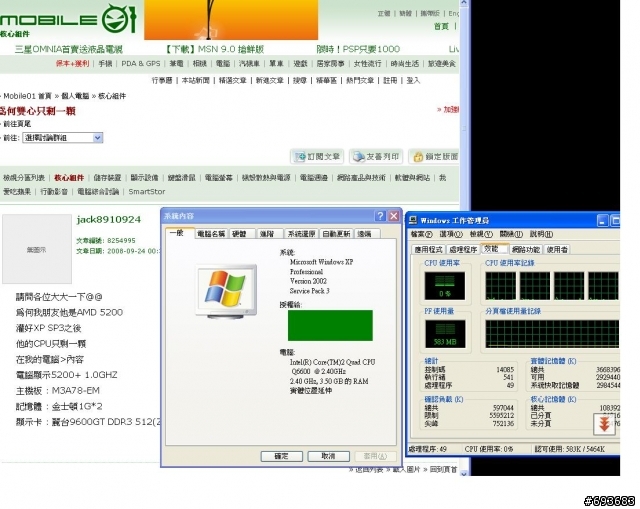Open the 新進文章 link
640x509 pixels.
269,80
